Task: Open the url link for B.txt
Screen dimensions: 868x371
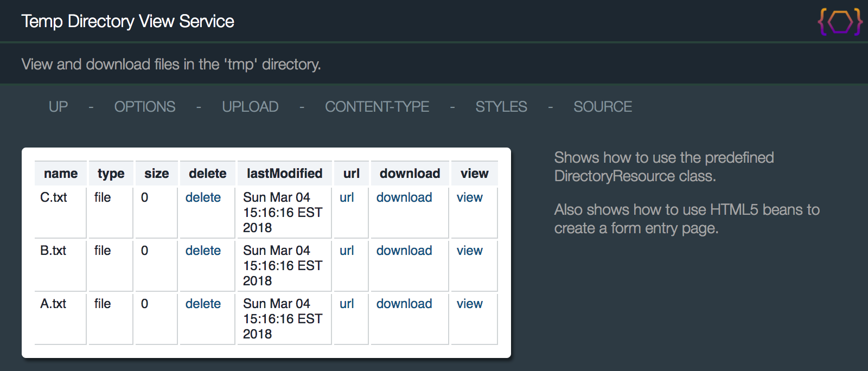Action: click(347, 251)
